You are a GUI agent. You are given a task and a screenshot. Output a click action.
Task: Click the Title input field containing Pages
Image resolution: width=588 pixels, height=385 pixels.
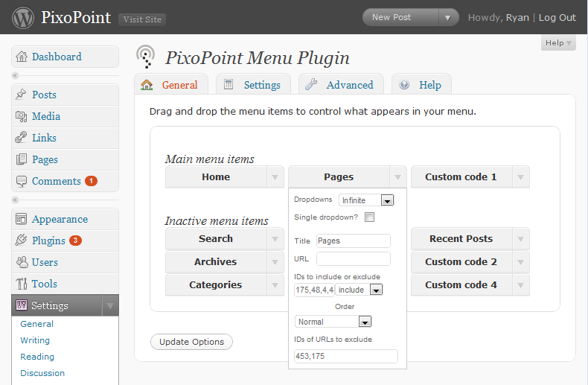tap(354, 241)
